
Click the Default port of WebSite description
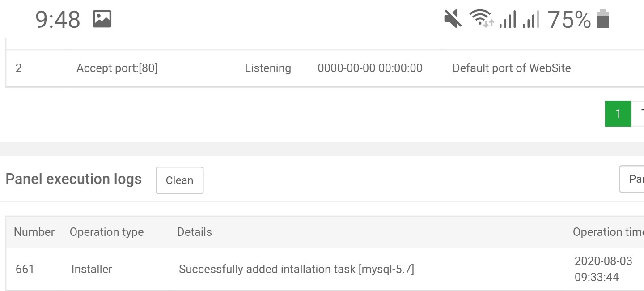(512, 68)
